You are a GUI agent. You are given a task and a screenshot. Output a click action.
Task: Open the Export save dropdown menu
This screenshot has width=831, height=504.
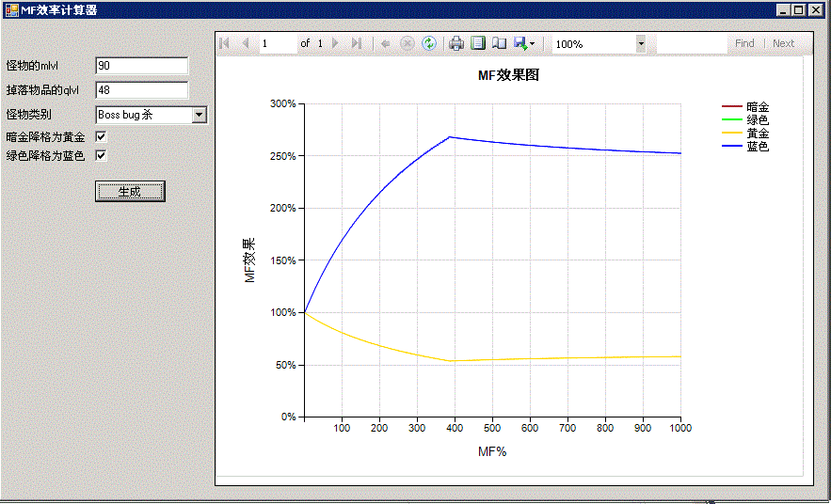(x=525, y=43)
